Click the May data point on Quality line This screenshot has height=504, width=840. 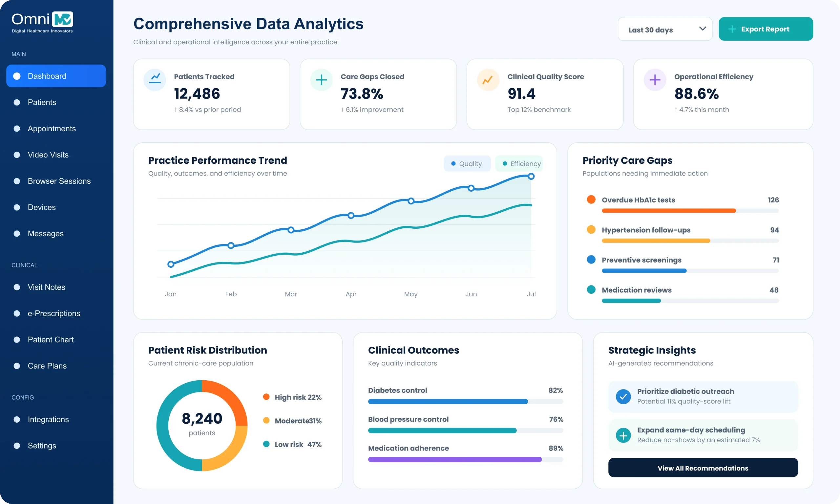coord(411,201)
